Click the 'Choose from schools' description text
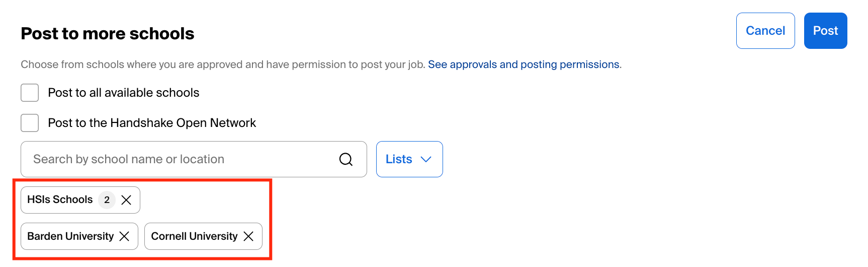This screenshot has height=267, width=868. pos(223,64)
